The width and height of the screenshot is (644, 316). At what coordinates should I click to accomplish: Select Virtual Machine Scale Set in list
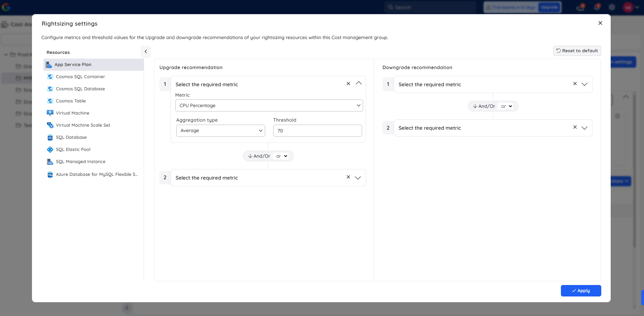pos(94,125)
